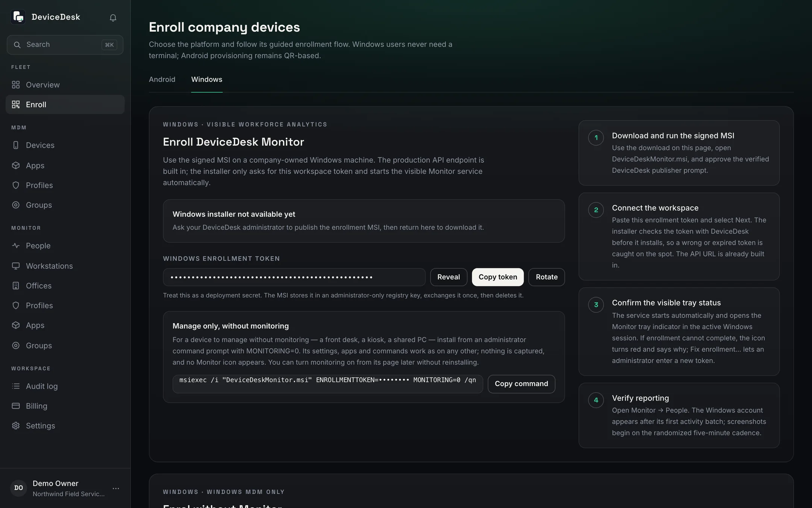Click the Monitor Profiles shield icon
The image size is (812, 508).
tap(16, 306)
